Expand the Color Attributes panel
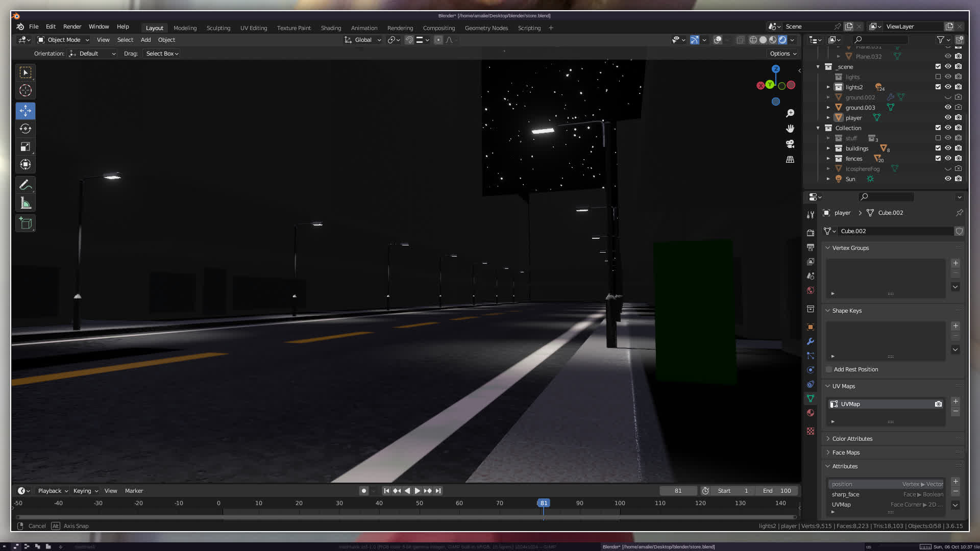 [852, 439]
